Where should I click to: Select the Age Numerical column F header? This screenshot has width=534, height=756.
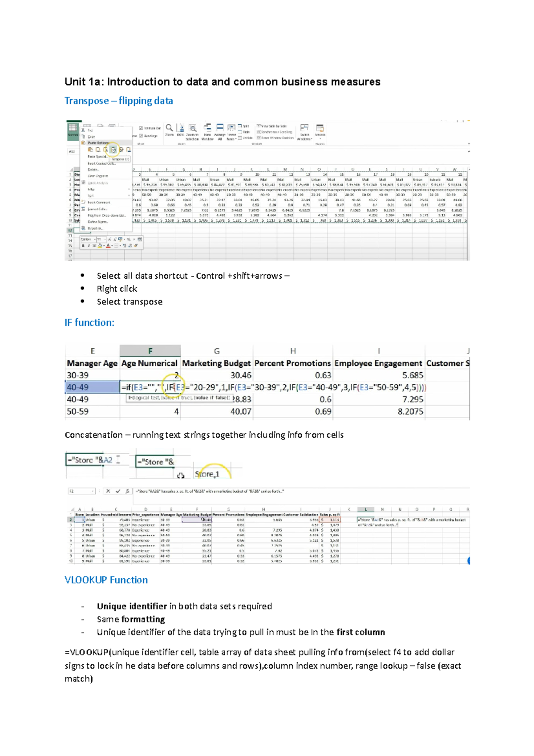click(x=150, y=351)
